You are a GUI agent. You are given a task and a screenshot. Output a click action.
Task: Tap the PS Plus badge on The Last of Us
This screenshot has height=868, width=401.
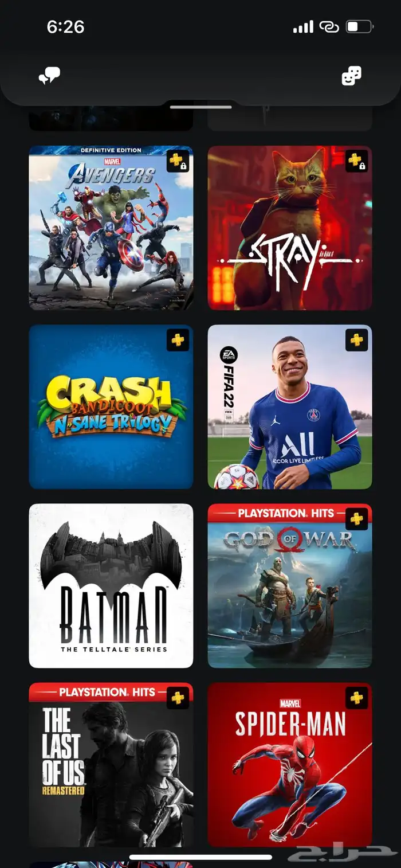178,698
